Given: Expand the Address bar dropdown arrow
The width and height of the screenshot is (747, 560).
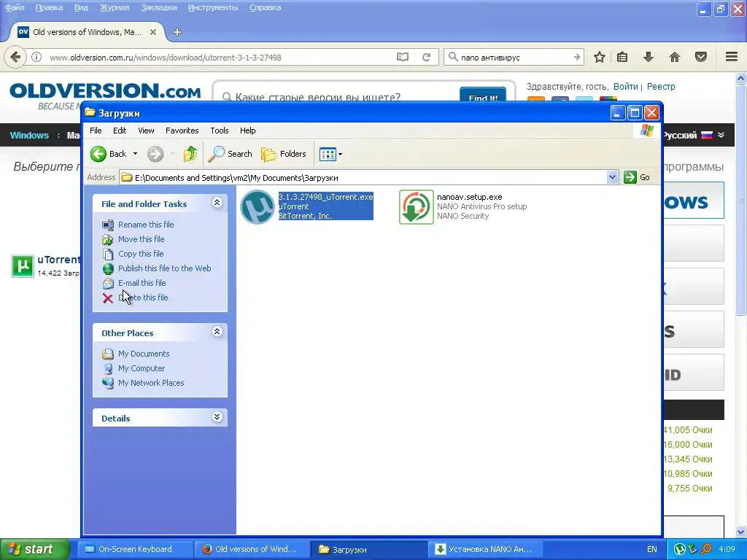Looking at the screenshot, I should 612,178.
